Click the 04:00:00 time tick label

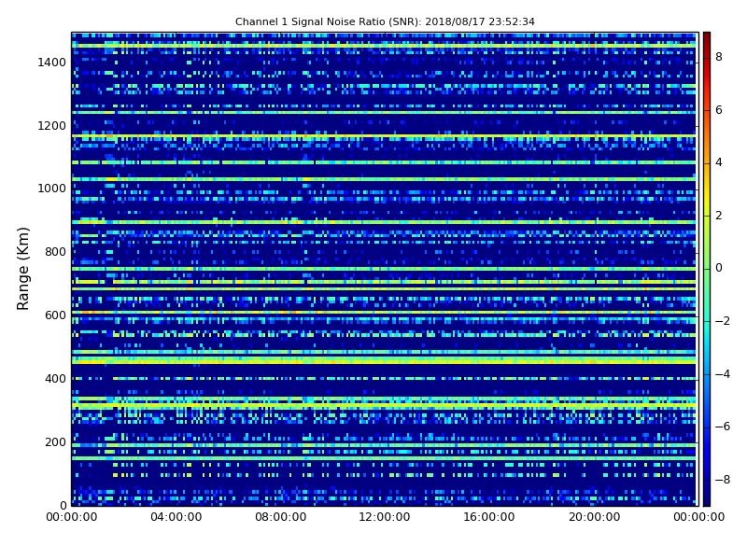176,517
